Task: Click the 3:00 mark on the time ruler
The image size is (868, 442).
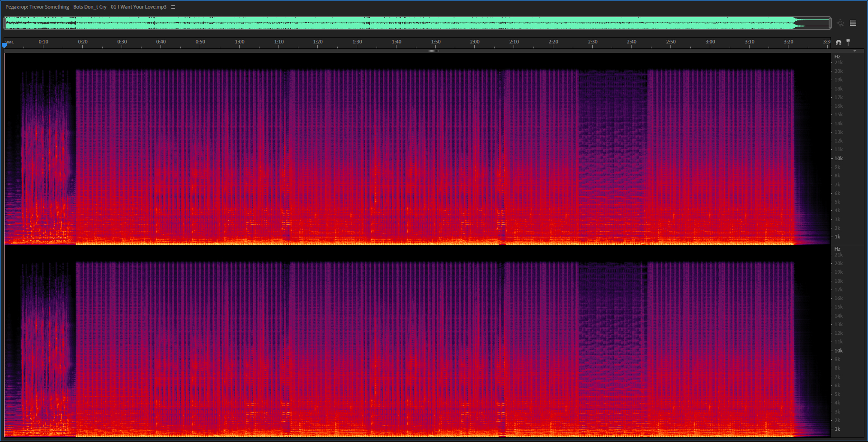Action: 710,42
